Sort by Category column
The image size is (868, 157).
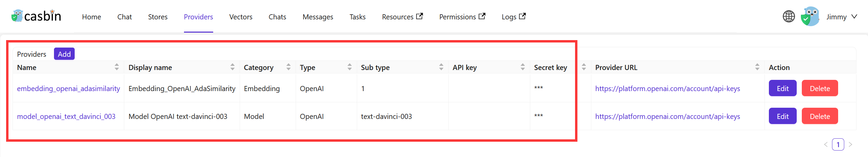[288, 67]
